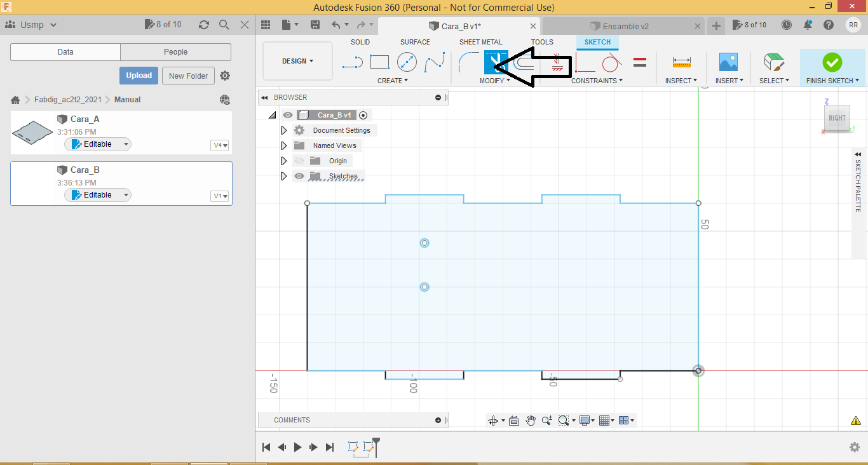
Task: Open data panel settings gear
Action: pos(225,76)
